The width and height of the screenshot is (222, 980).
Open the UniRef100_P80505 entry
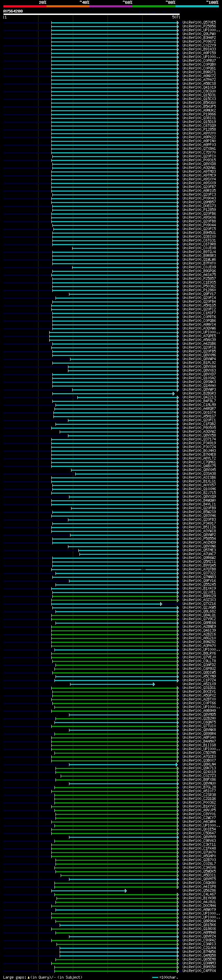click(x=199, y=428)
